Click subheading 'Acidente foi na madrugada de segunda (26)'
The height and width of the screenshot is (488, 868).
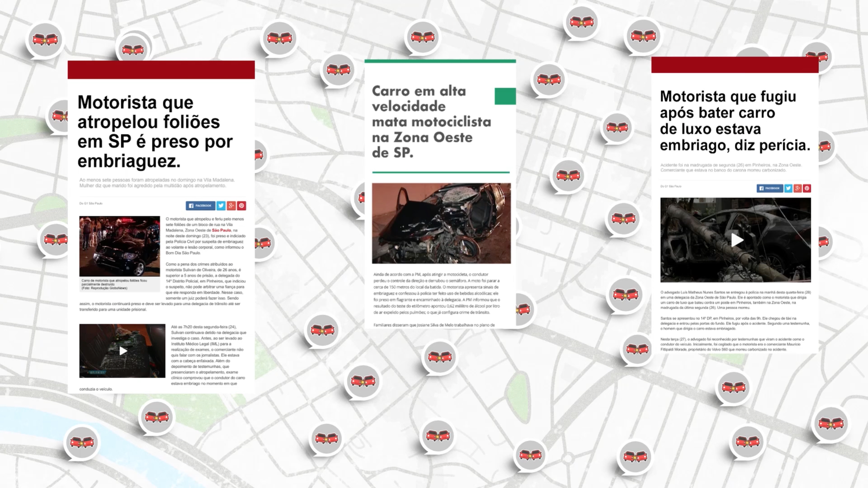pos(731,168)
